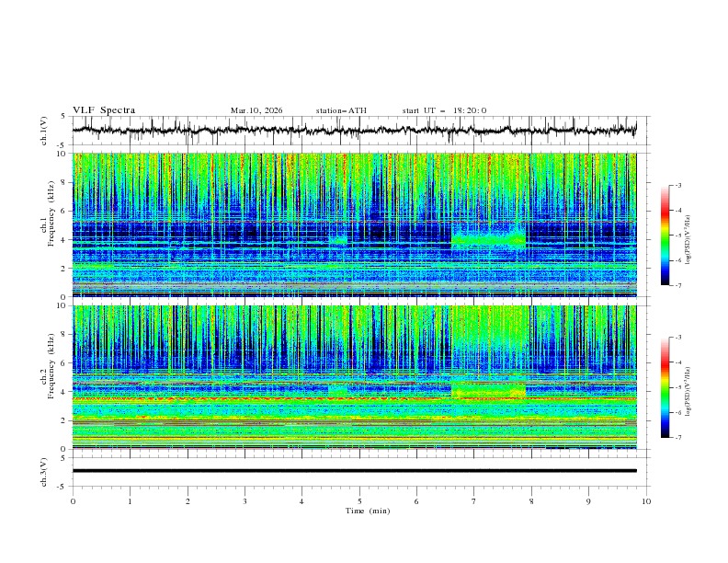Click ch.1 short 4 kHz burst after minute 4.5
Image resolution: width=728 pixels, height=563 pixels.
[338, 241]
